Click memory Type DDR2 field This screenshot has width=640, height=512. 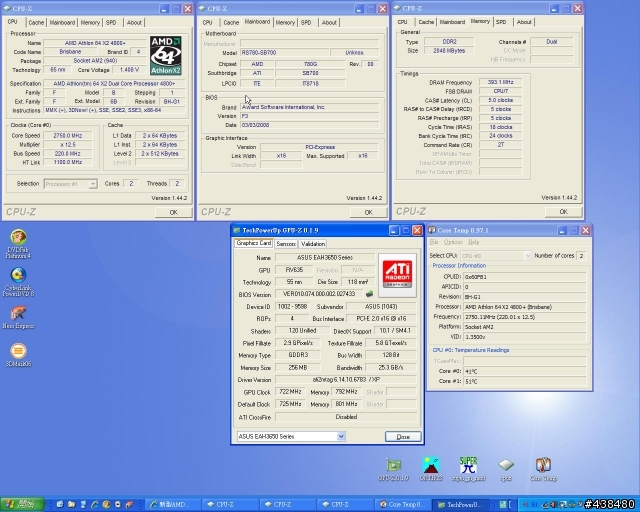[x=449, y=42]
